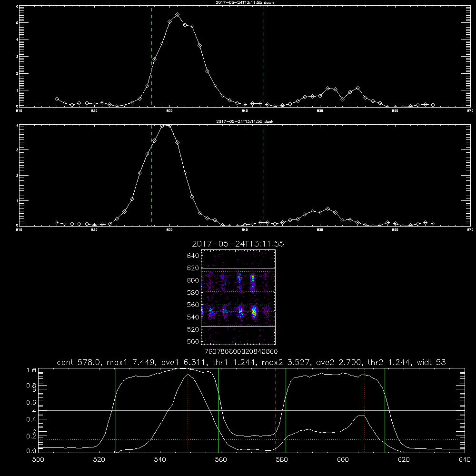Click the green vertical line near 614

point(385,410)
